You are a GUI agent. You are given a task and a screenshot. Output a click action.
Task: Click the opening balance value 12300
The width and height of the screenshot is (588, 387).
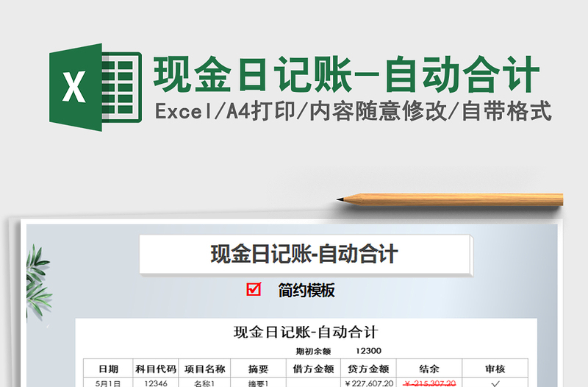pyautogui.click(x=368, y=351)
